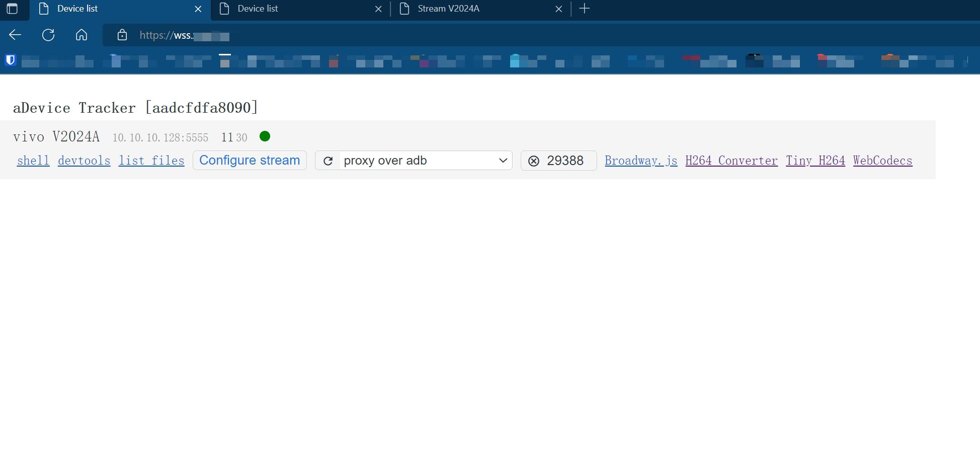Screen dimensions: 980x454
Task: Kill server process 29388 via X icon
Action: [x=534, y=161]
